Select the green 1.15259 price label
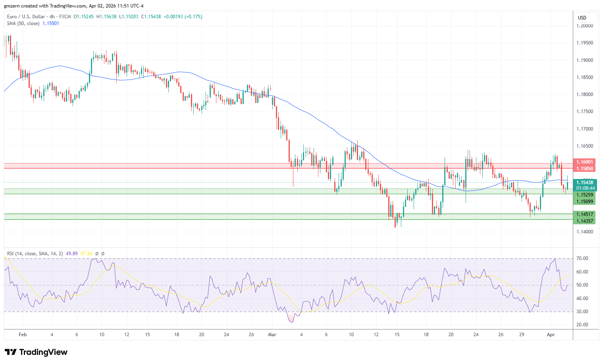Screen dimensions: 603x364 585,195
